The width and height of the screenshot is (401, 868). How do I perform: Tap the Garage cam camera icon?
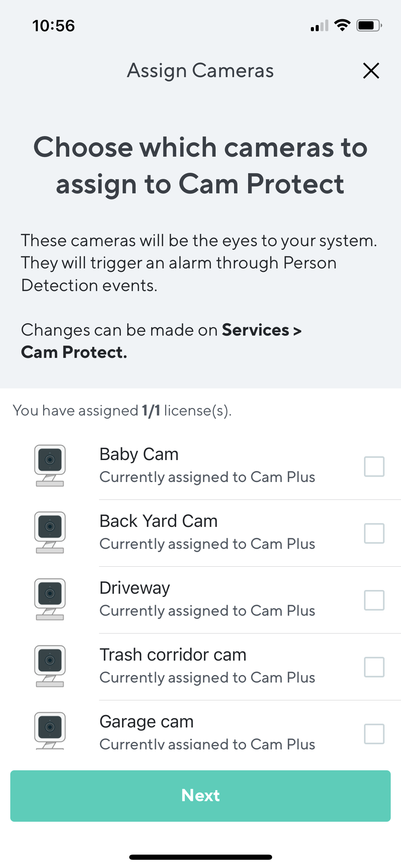tap(50, 731)
